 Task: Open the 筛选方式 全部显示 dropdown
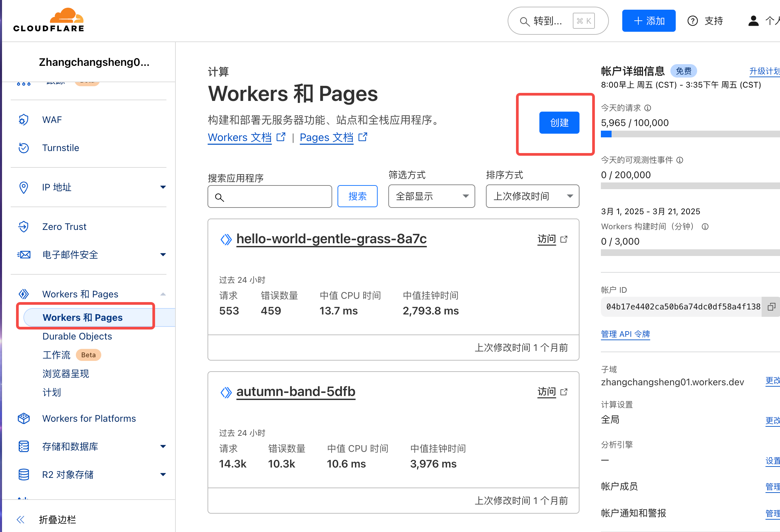431,196
